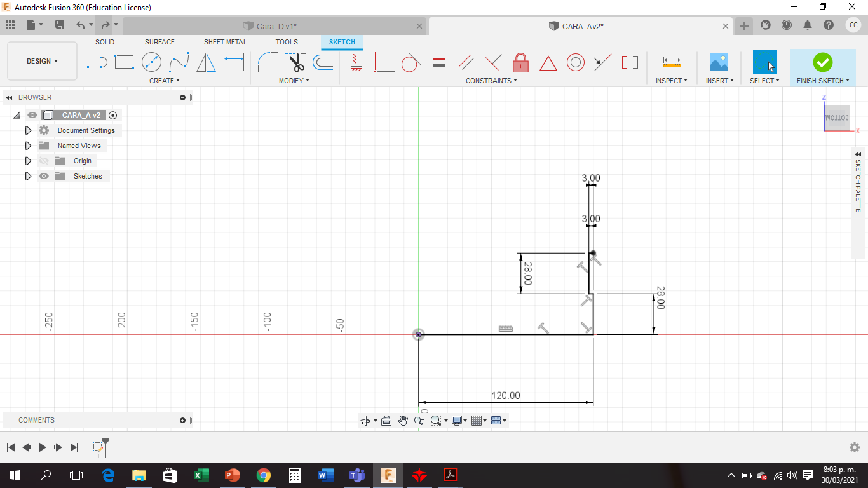
Task: Open the File menu dropdown
Action: click(x=35, y=25)
